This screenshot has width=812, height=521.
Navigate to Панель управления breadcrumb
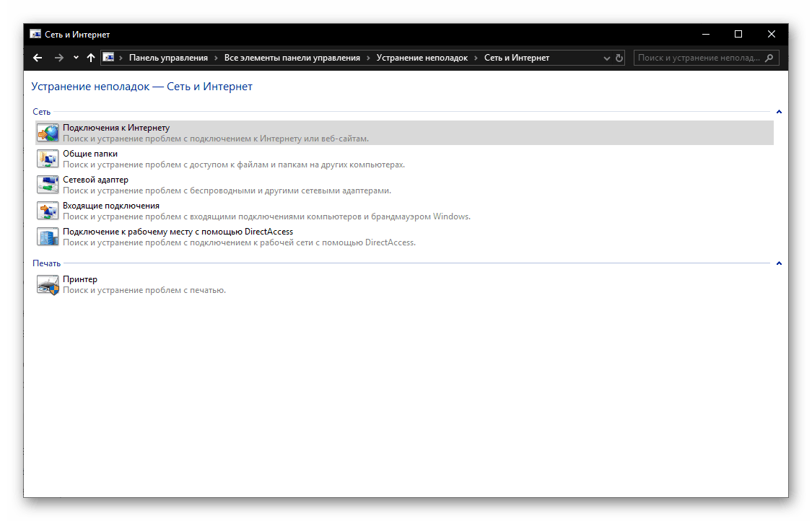click(168, 58)
